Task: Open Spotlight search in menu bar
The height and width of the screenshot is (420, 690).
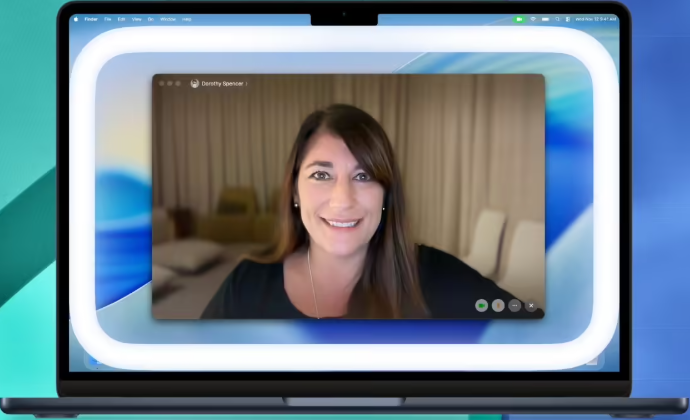Action: pyautogui.click(x=558, y=19)
